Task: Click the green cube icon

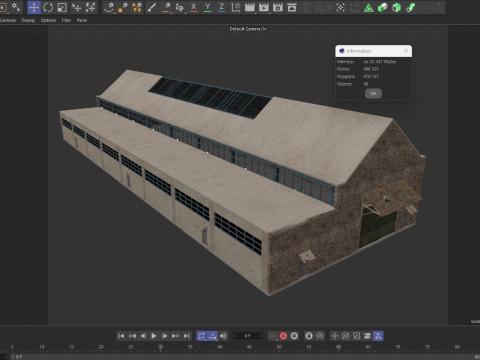Action: (396, 7)
